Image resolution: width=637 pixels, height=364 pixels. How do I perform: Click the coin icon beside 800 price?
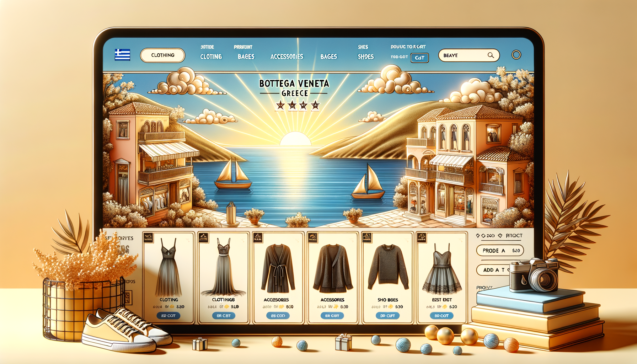pyautogui.click(x=282, y=306)
